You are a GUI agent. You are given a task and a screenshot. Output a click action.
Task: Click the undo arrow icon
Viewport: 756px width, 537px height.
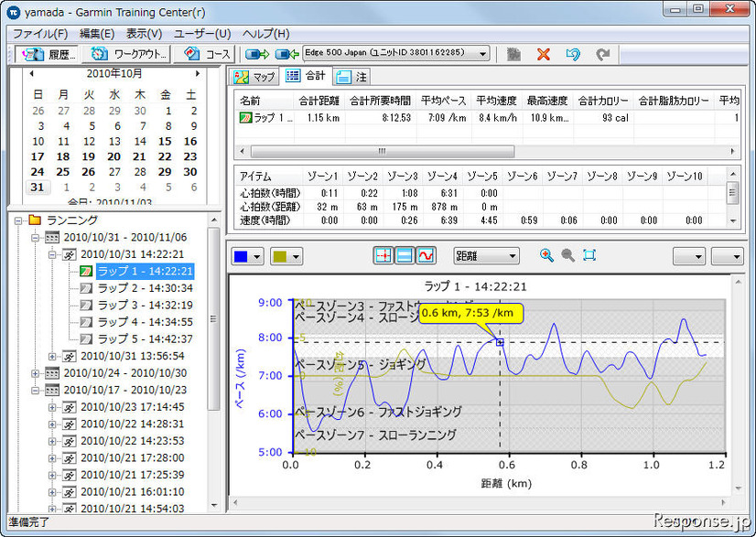pyautogui.click(x=573, y=54)
